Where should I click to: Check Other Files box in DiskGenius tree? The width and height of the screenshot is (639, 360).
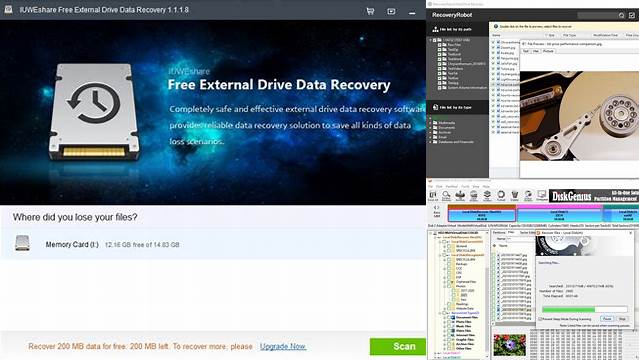[449, 349]
